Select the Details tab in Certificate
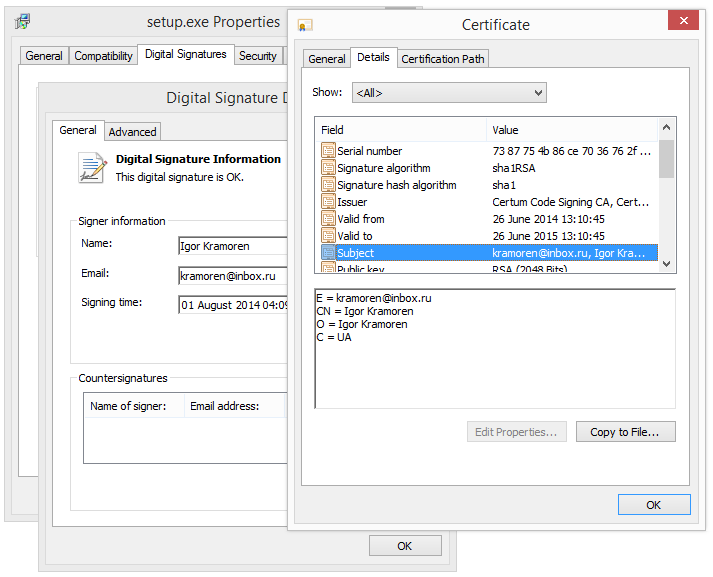Viewport: 713px width, 577px height. point(373,57)
